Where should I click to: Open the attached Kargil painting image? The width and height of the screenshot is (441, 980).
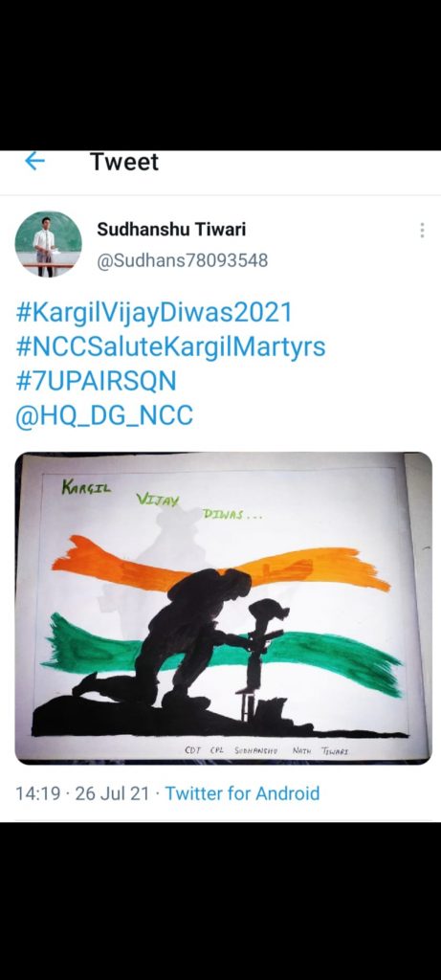[x=223, y=608]
